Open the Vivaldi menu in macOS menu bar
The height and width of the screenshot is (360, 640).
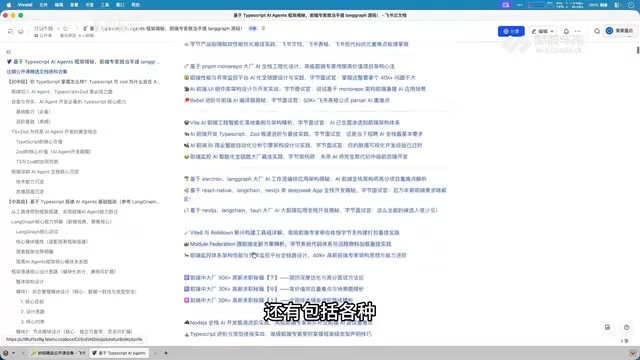coord(25,5)
